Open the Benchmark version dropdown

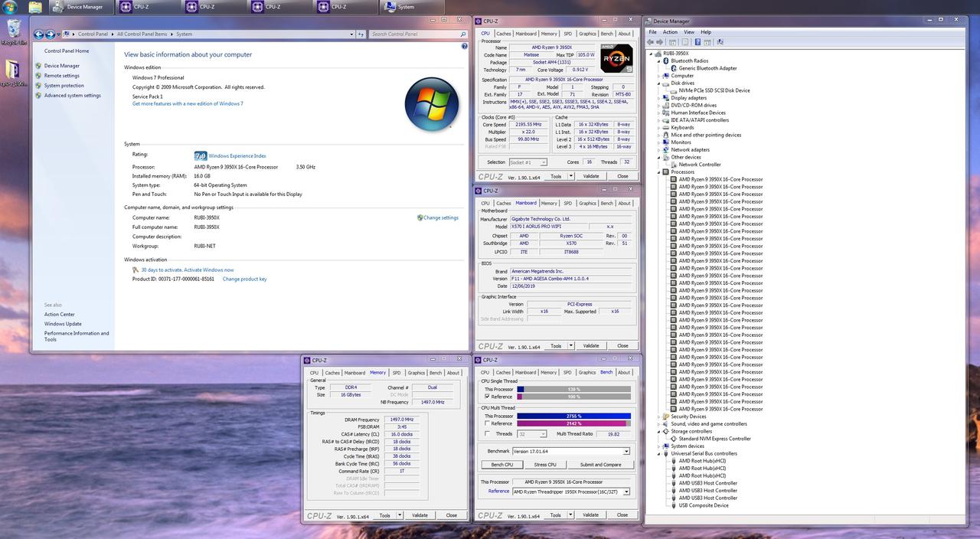point(570,452)
